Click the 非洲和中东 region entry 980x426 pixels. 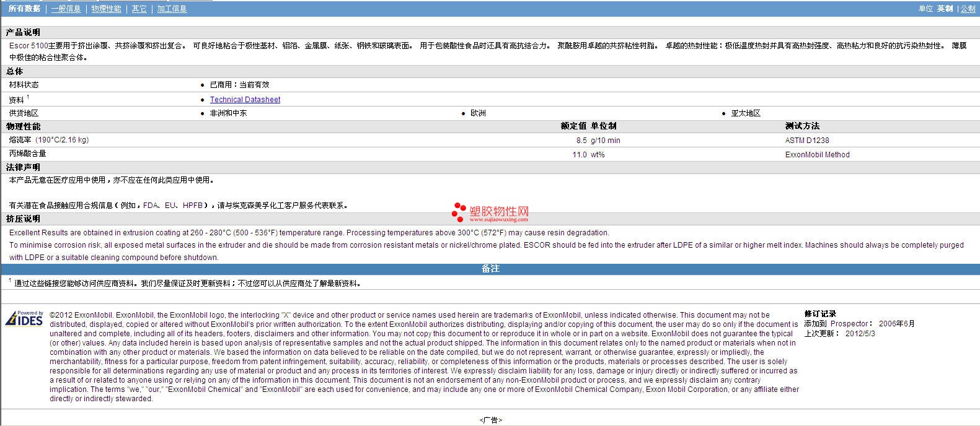click(228, 113)
